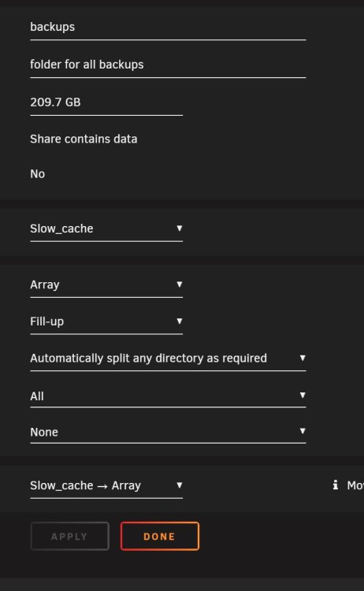Viewport: 364px width, 591px height.
Task: Open the 'Automatically split any directory' dropdown
Action: click(168, 358)
